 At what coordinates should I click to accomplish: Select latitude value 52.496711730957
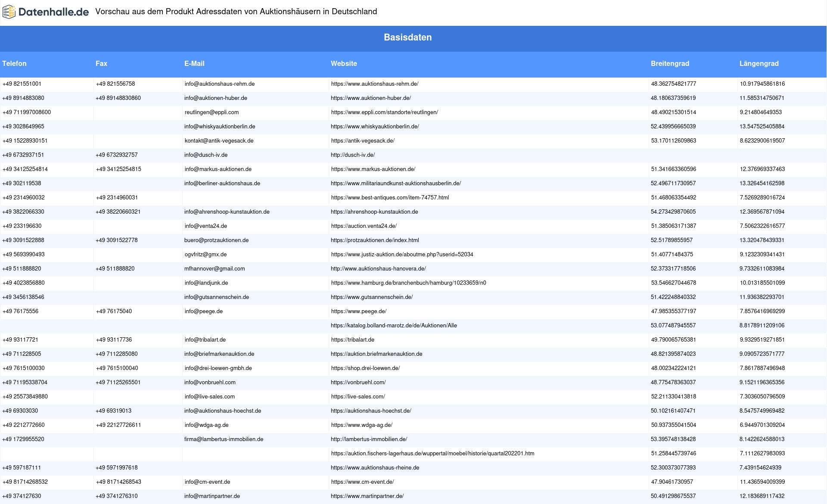pyautogui.click(x=673, y=184)
